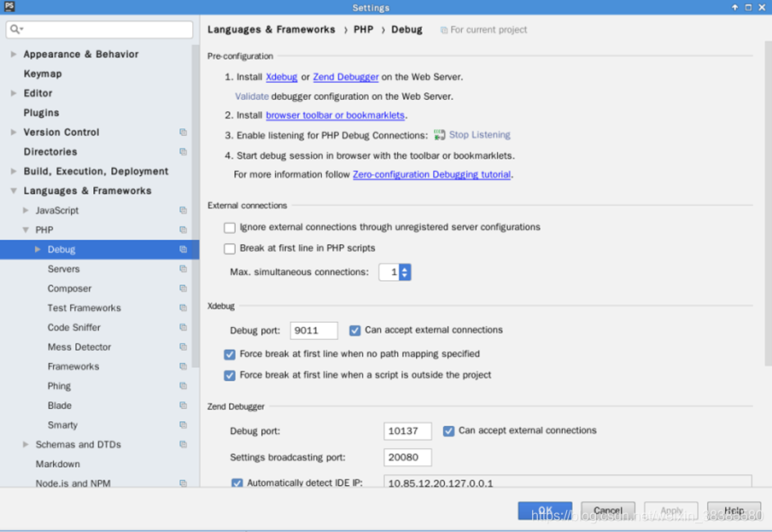Collapse Languages & Frameworks section
The image size is (772, 532).
pyautogui.click(x=14, y=190)
